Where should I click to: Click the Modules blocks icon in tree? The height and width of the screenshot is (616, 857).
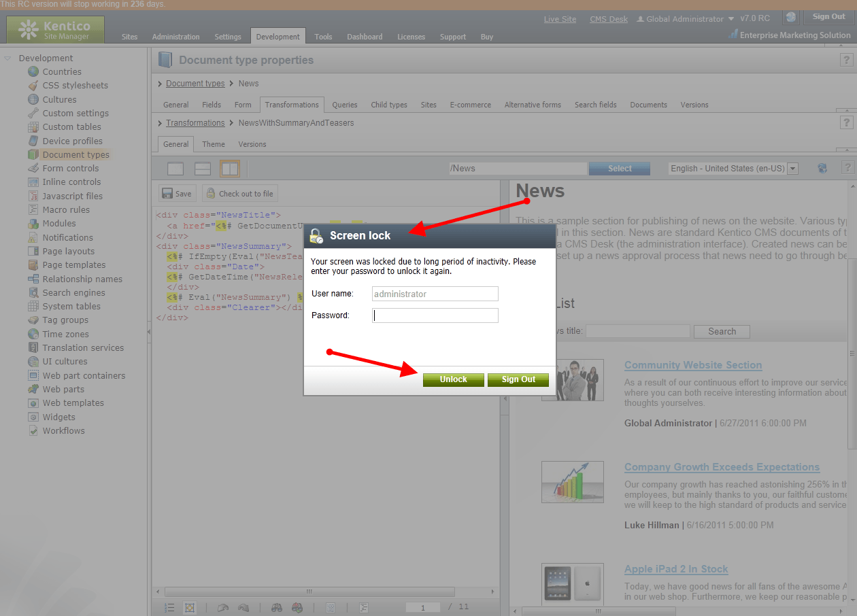coord(33,224)
